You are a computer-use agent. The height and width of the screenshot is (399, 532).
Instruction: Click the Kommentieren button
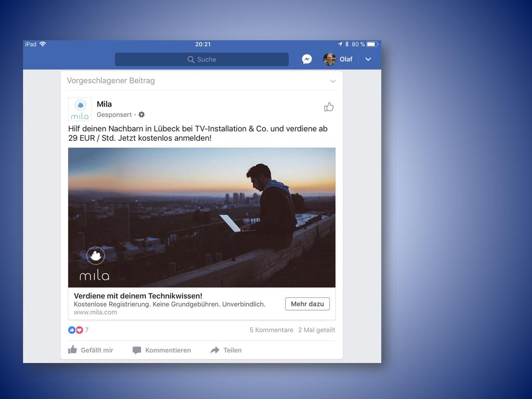(162, 350)
